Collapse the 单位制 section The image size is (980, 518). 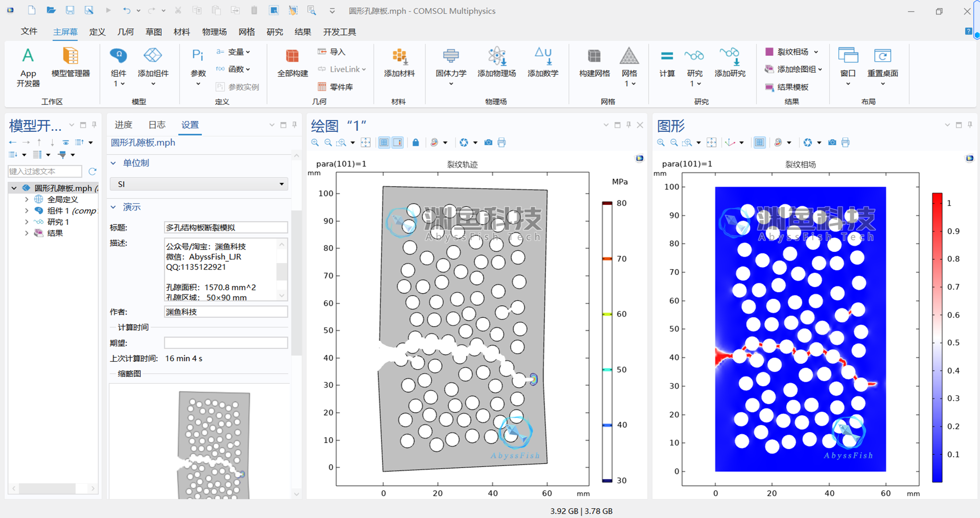(x=113, y=163)
